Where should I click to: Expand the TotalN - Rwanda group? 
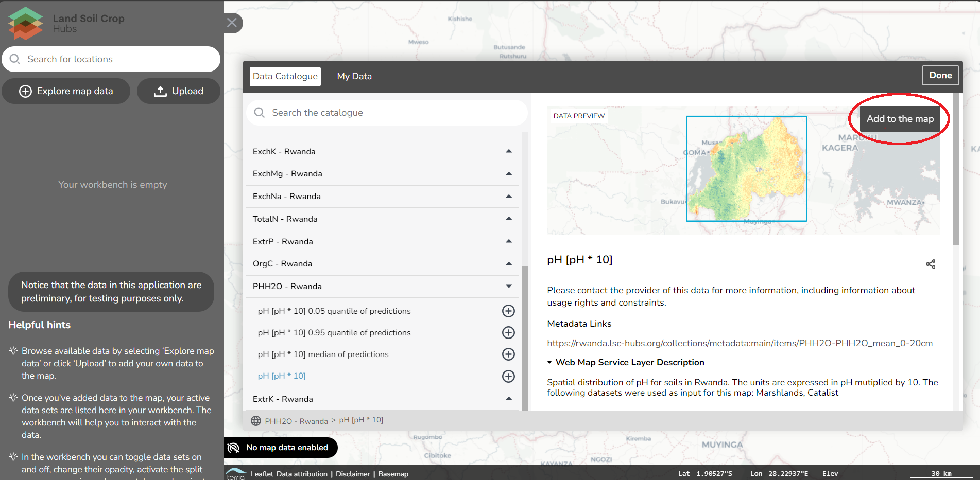(382, 219)
